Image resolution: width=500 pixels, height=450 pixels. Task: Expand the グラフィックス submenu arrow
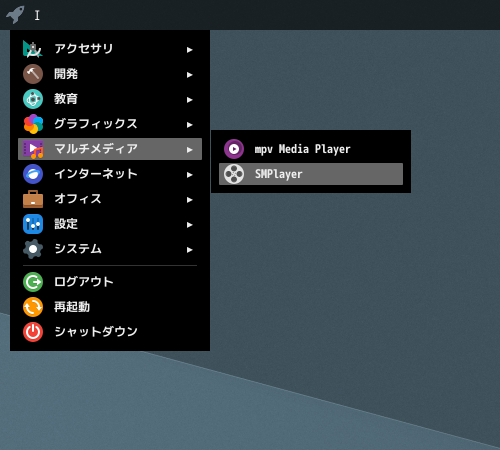[x=190, y=125]
